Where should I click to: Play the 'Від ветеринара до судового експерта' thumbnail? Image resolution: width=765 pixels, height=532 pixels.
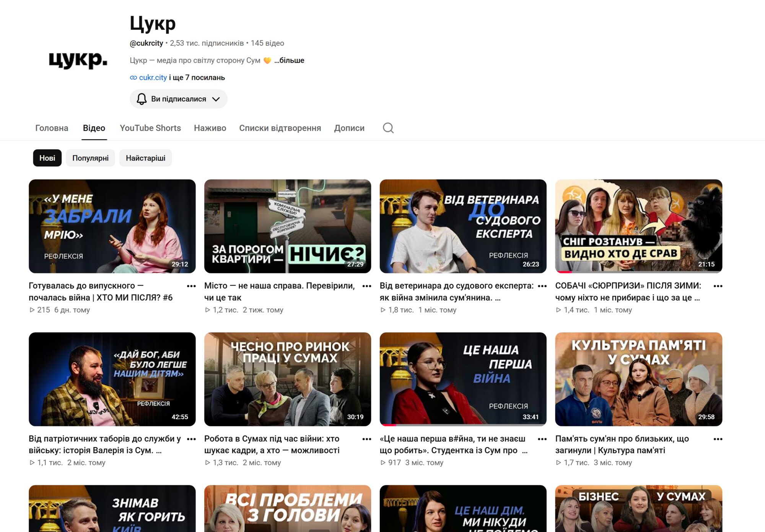click(x=463, y=226)
